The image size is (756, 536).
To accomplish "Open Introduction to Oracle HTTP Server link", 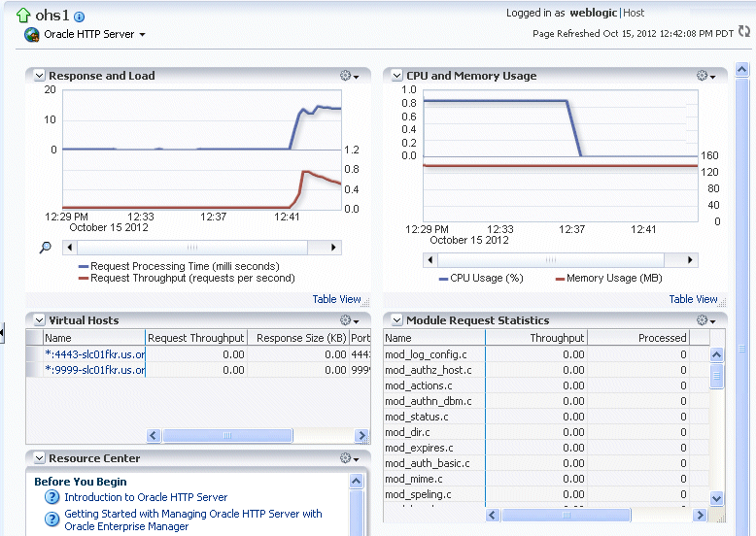I will (x=146, y=497).
